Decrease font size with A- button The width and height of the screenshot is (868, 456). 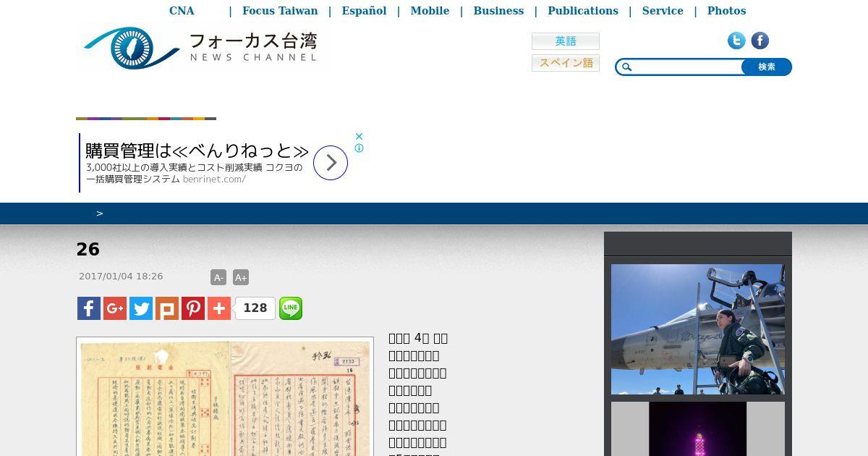[x=218, y=277]
